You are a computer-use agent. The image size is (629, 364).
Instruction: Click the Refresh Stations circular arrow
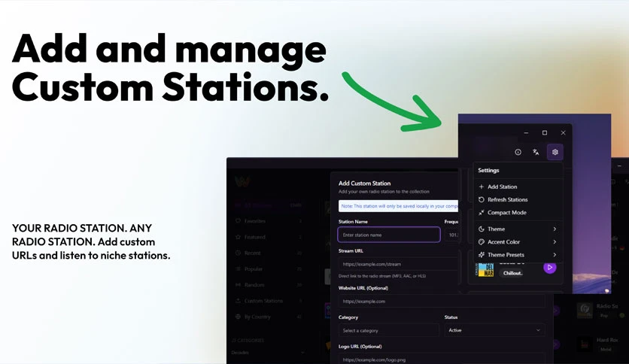[x=482, y=199]
